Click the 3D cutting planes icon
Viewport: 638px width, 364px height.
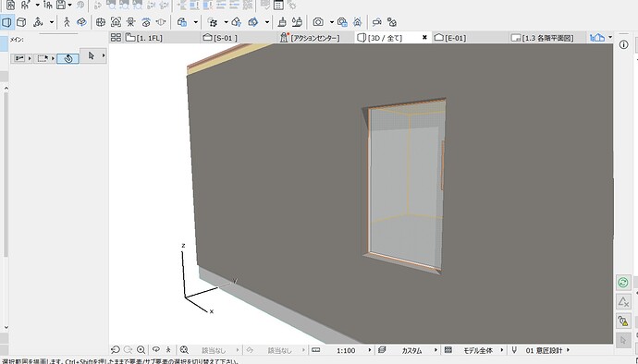click(x=161, y=22)
